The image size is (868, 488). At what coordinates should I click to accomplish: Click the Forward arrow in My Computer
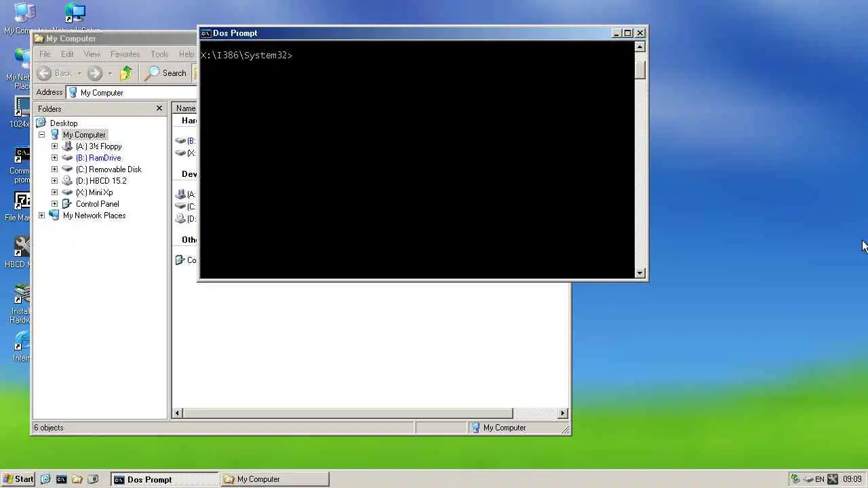tap(95, 73)
